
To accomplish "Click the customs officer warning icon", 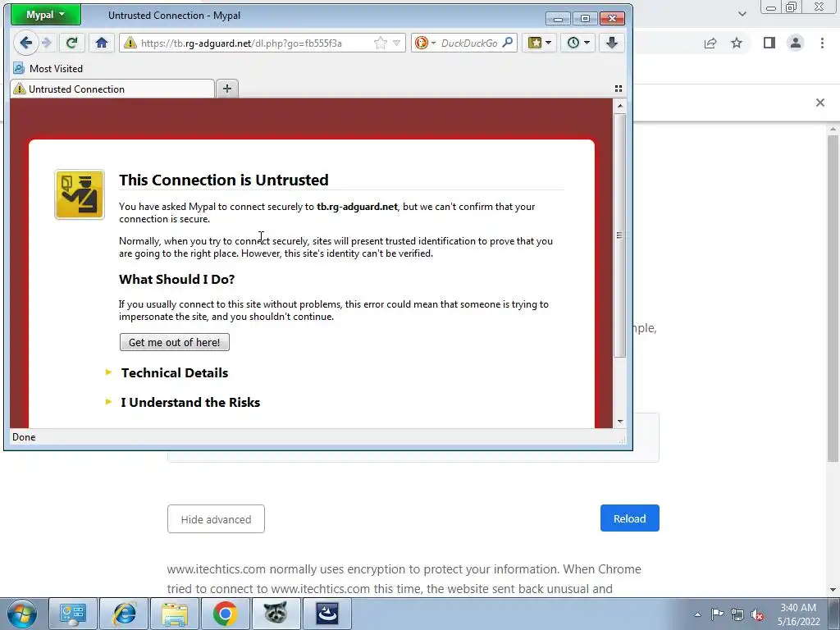I will coord(80,194).
